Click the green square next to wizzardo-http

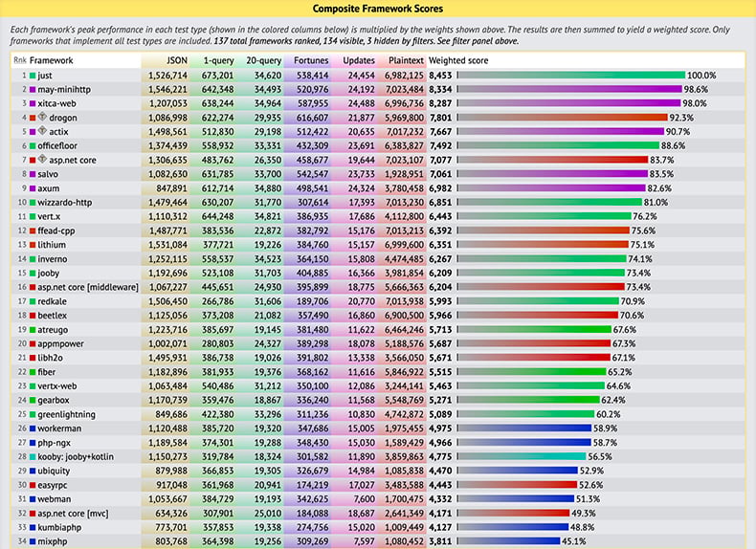coord(33,203)
